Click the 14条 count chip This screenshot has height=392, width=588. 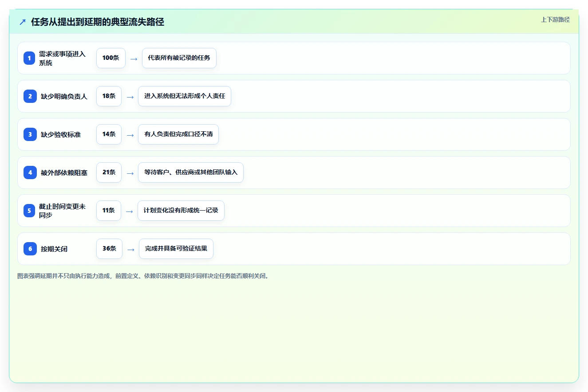[x=109, y=134]
